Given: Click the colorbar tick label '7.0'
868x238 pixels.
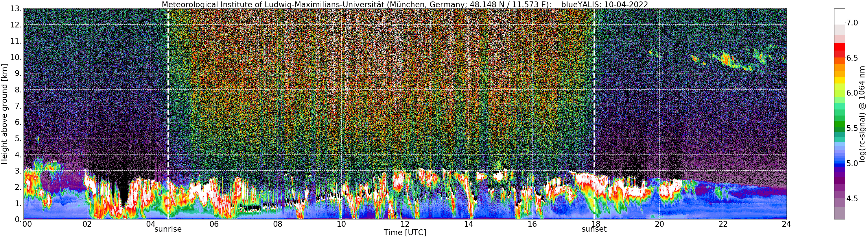Looking at the screenshot, I should click(x=852, y=23).
